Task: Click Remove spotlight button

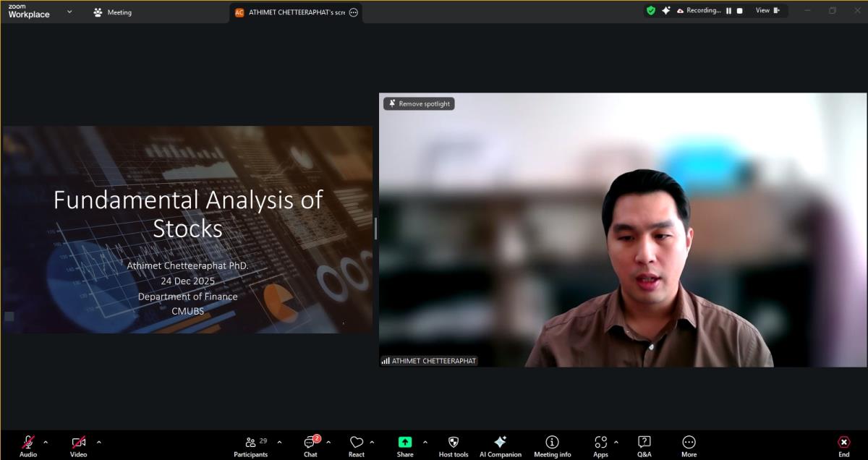Action: [419, 103]
